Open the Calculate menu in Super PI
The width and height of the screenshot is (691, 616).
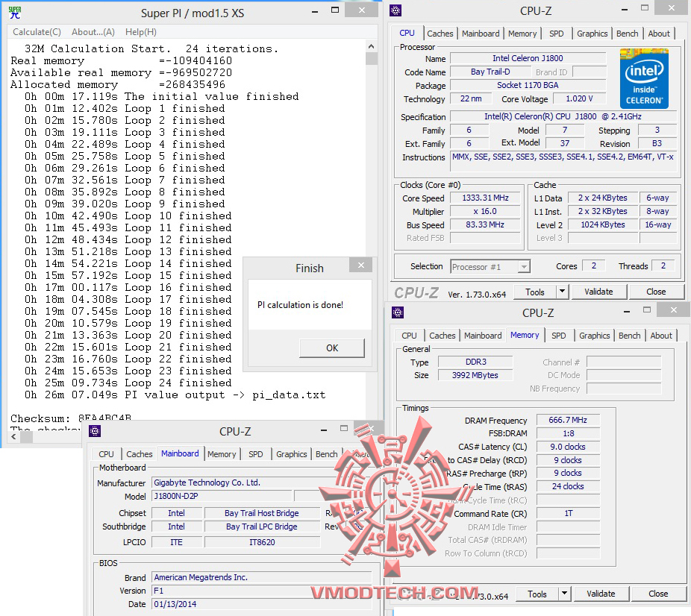(37, 32)
